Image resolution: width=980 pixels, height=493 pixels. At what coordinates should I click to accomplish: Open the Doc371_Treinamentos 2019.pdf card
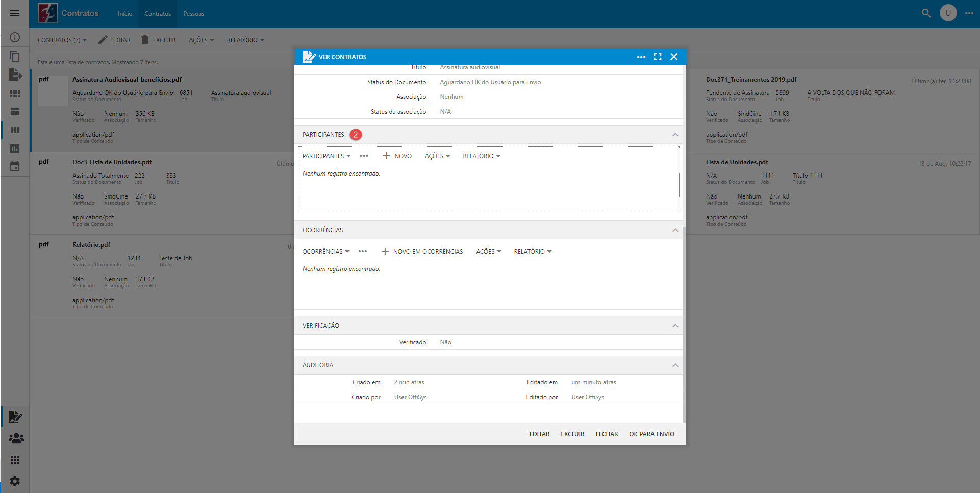pos(833,110)
